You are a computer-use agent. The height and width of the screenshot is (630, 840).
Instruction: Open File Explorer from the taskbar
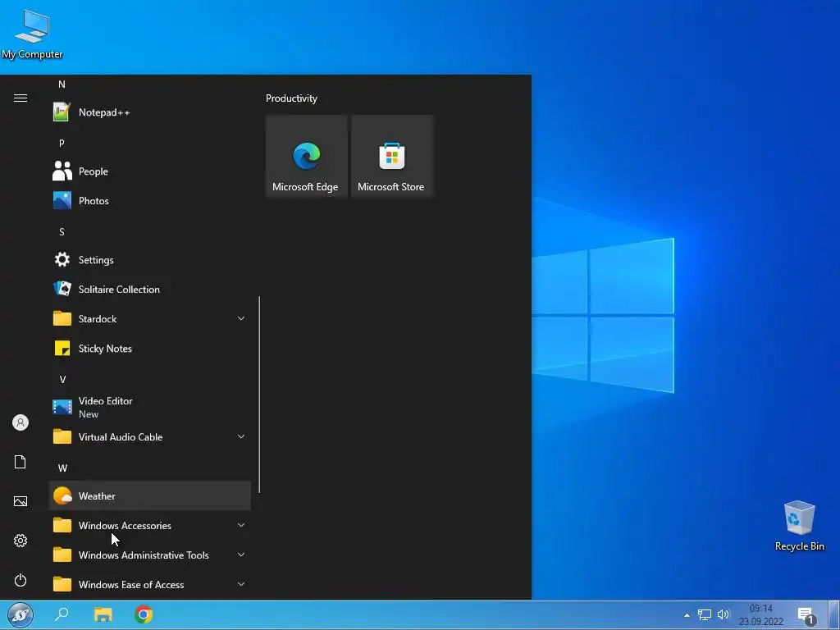103,614
